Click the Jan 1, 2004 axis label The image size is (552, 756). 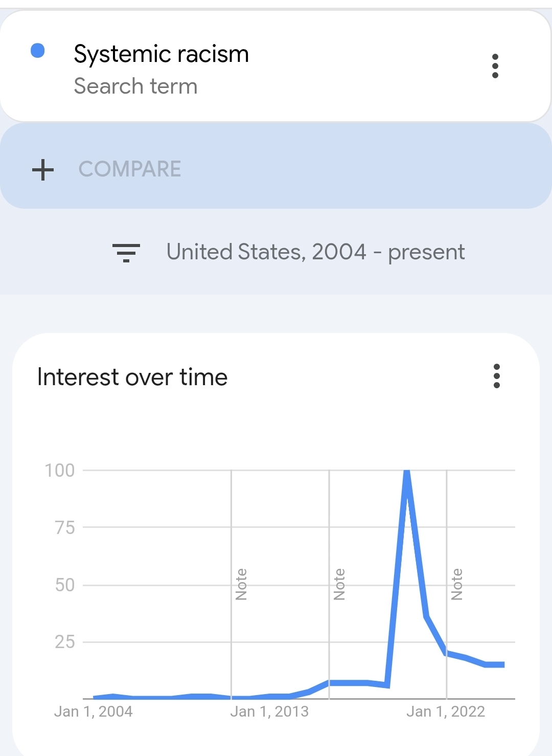[93, 711]
